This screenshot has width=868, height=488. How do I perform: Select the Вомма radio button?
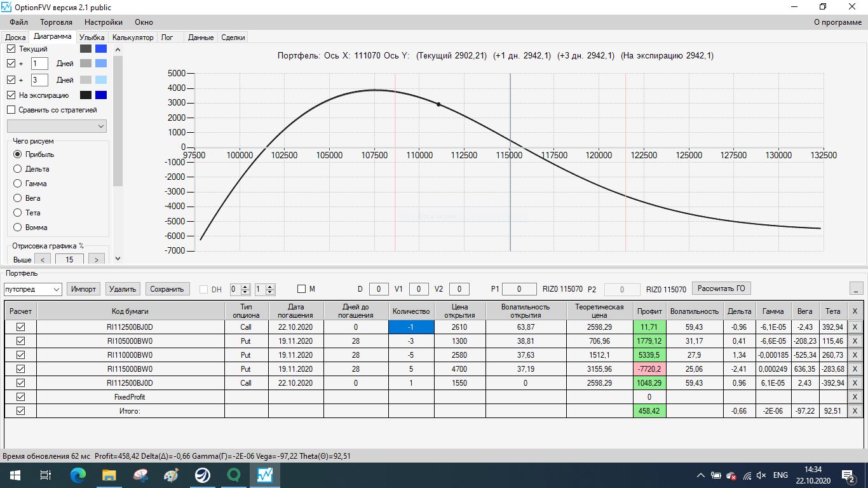(x=17, y=227)
